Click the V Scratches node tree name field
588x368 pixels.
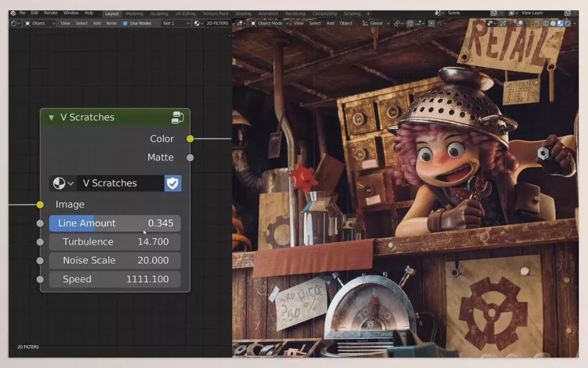[121, 183]
